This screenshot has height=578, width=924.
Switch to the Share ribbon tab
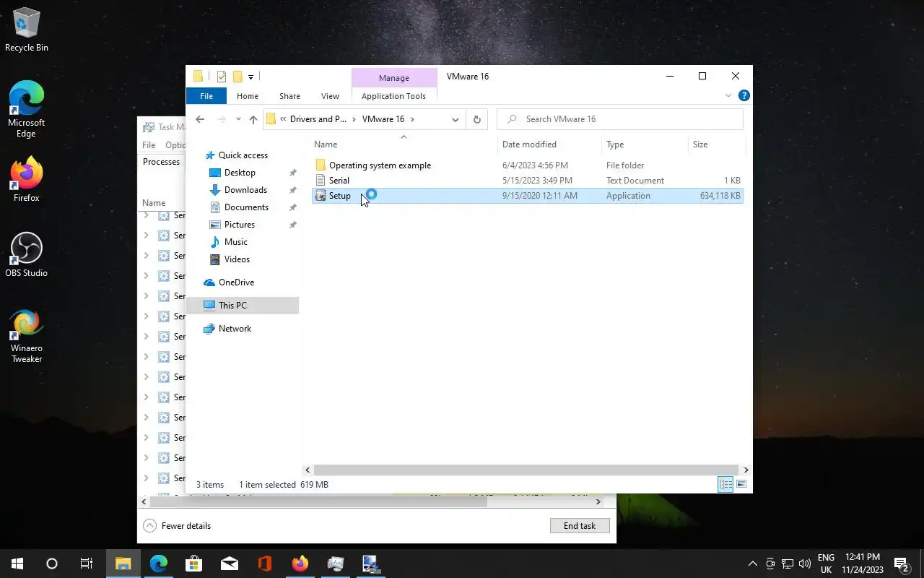(x=289, y=96)
